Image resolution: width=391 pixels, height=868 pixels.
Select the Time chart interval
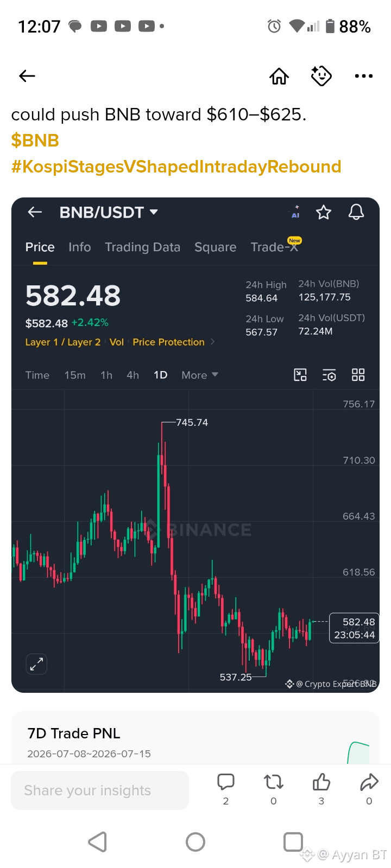[37, 375]
